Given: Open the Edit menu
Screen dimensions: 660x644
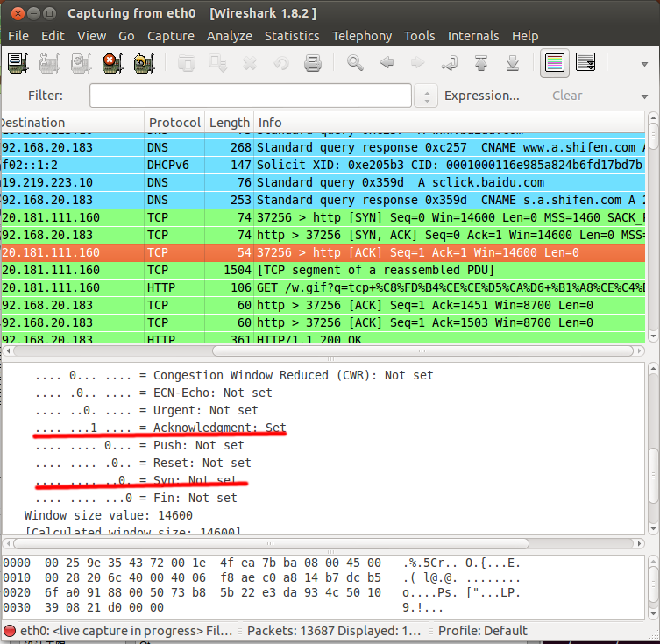Looking at the screenshot, I should pos(53,36).
